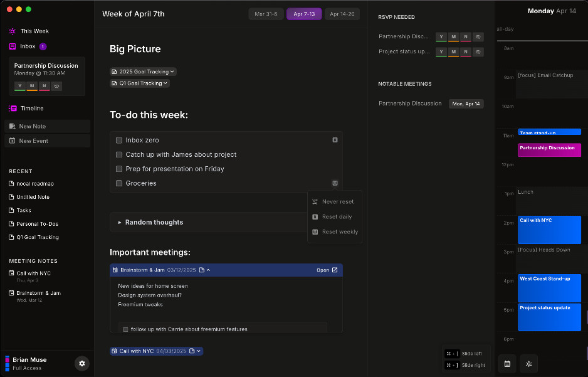Viewport: 588px width, 377px height.
Task: RSVP Yes for Project status update
Action: pyautogui.click(x=441, y=52)
